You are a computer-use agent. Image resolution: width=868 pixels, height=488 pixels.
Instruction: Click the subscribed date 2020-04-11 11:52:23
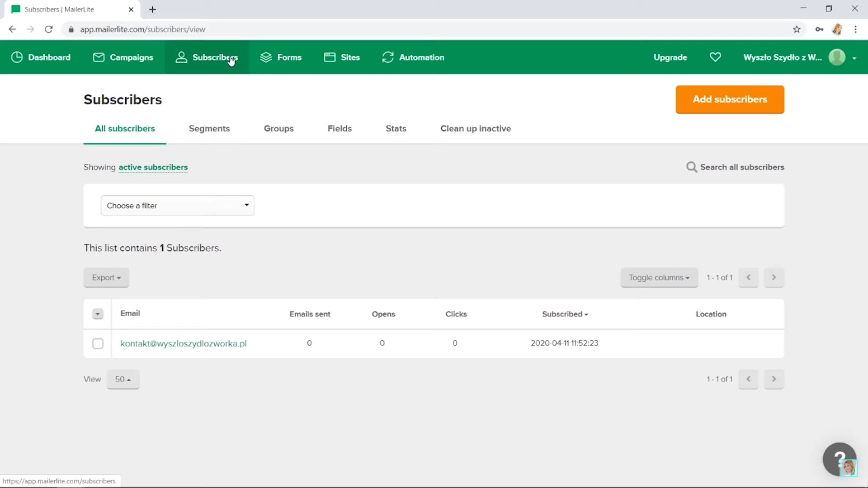[x=565, y=343]
